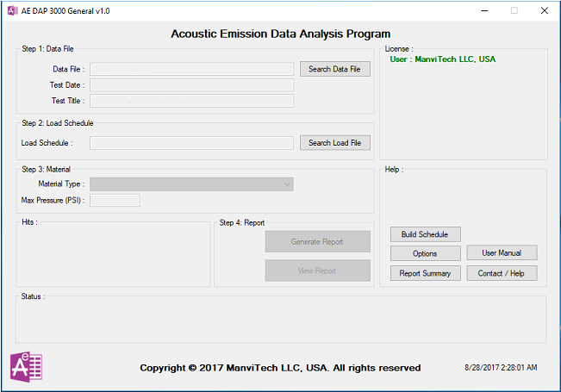This screenshot has height=392, width=561.
Task: Click the Search Load File button
Action: (x=335, y=143)
